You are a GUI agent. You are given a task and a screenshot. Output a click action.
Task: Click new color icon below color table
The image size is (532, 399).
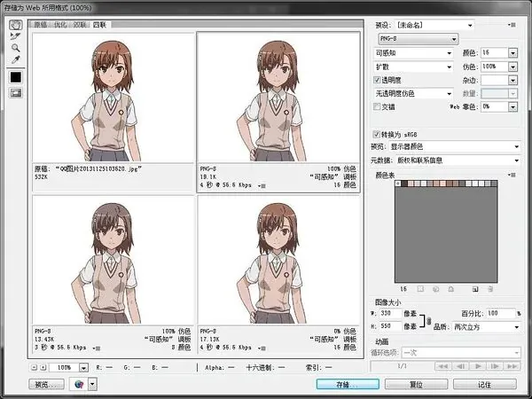475,289
